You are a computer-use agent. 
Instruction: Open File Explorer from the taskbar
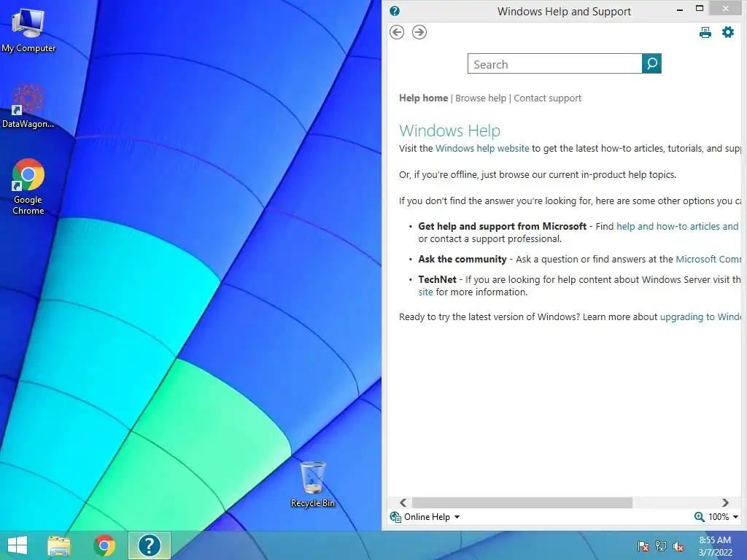point(59,545)
